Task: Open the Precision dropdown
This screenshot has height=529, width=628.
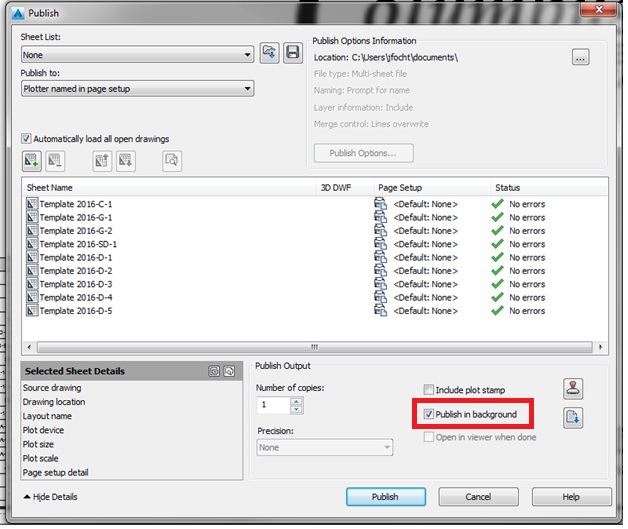Action: coord(324,447)
